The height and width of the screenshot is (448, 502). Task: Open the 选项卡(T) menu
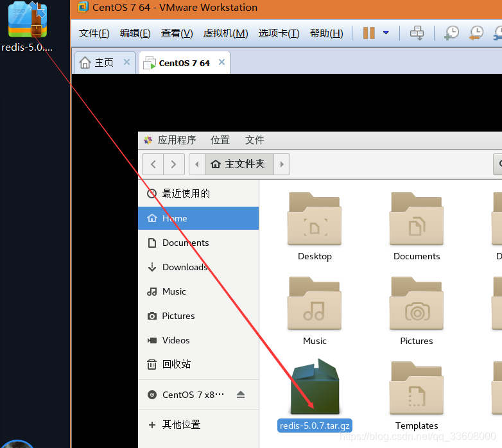(279, 33)
